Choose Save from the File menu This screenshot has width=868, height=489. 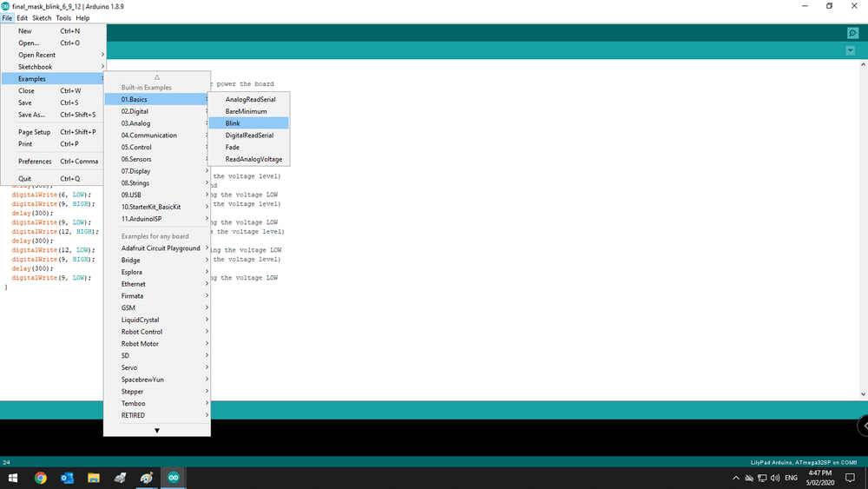pos(53,102)
